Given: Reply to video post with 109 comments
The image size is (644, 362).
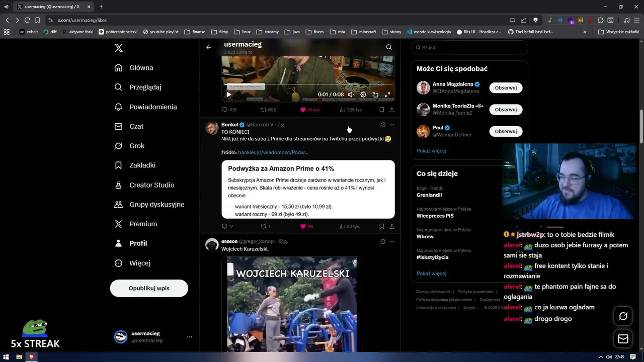Looking at the screenshot, I should point(229,110).
